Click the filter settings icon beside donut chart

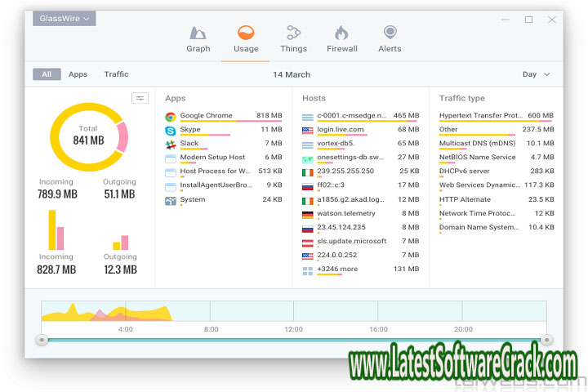click(x=140, y=98)
